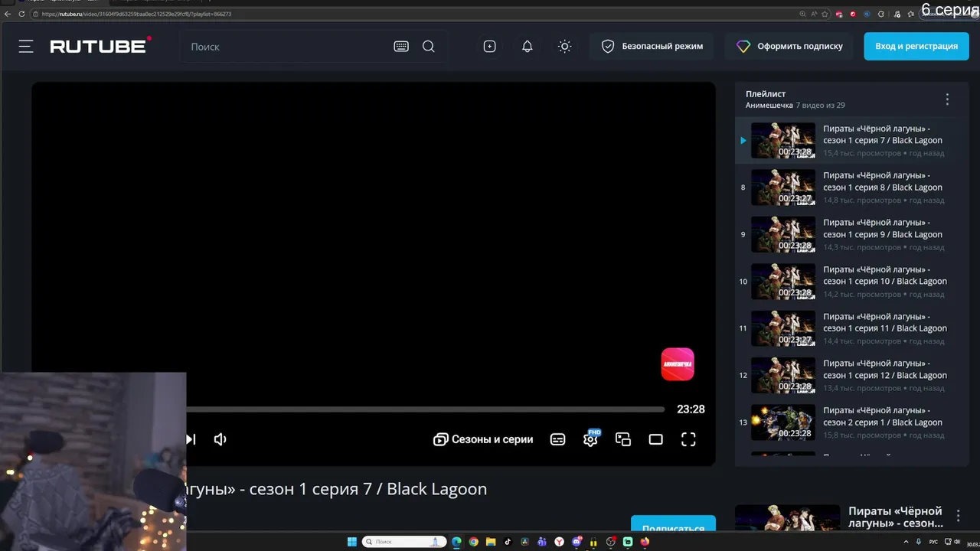Screen dimensions: 980x551
Task: Switch to theater mode
Action: click(x=656, y=439)
